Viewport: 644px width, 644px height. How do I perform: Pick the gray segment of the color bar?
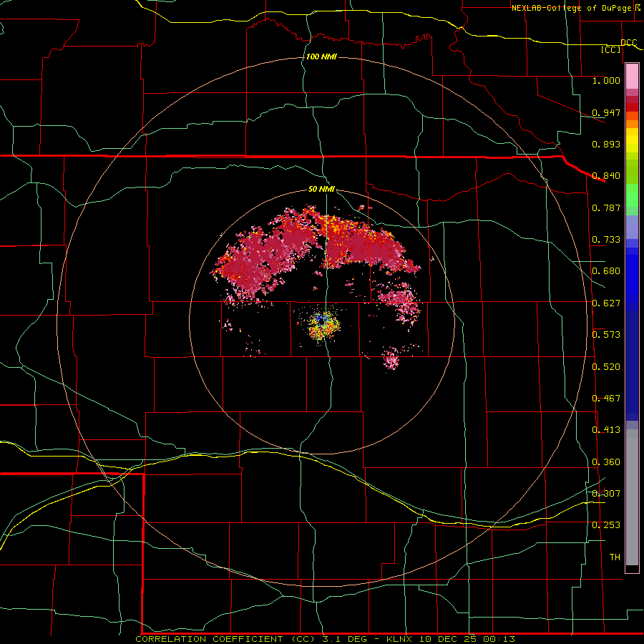tap(632, 497)
